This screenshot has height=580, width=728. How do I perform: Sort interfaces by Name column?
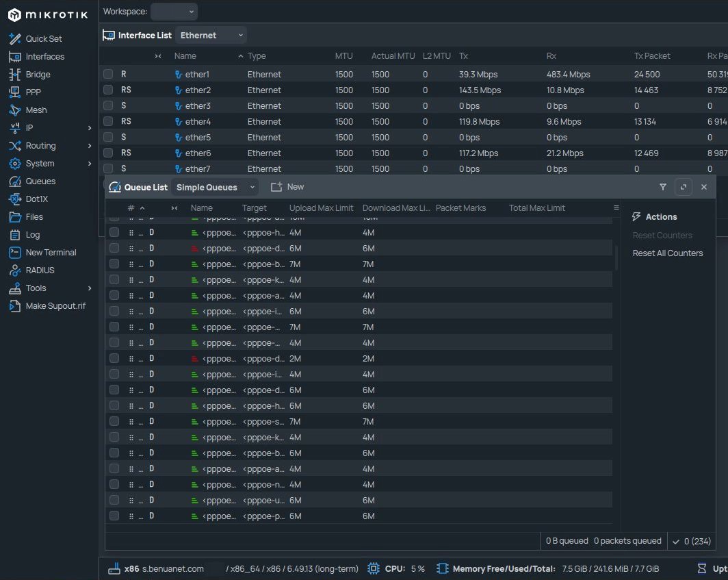pyautogui.click(x=185, y=55)
